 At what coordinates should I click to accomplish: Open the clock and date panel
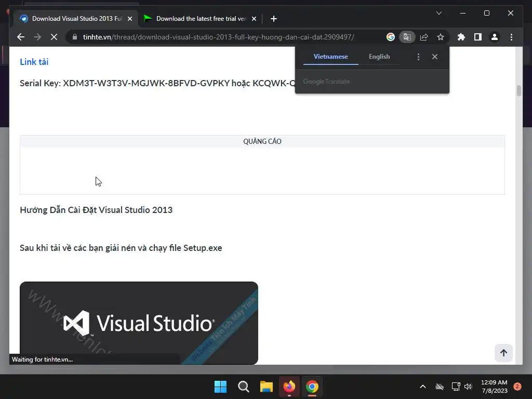[494, 387]
